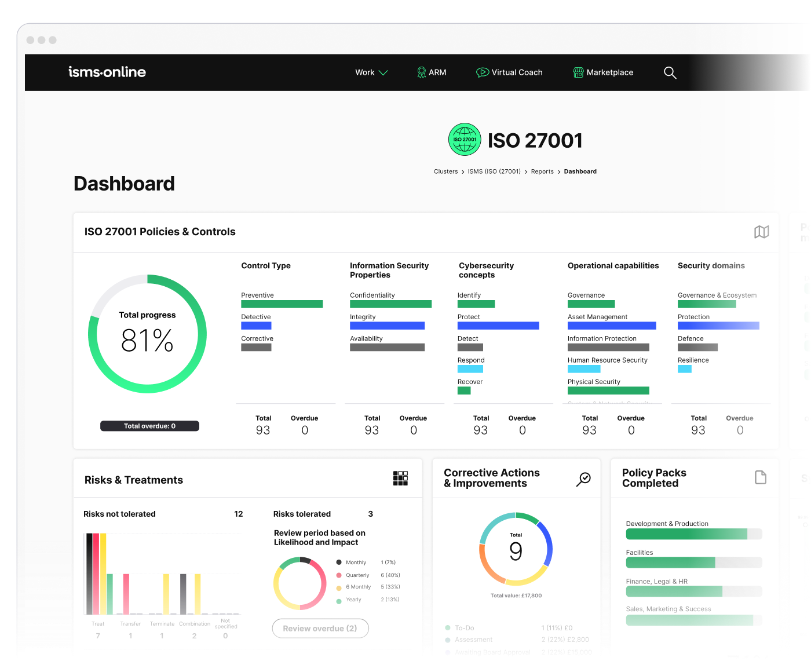Click the Facilities progress bar
The image size is (811, 672).
coord(694,563)
